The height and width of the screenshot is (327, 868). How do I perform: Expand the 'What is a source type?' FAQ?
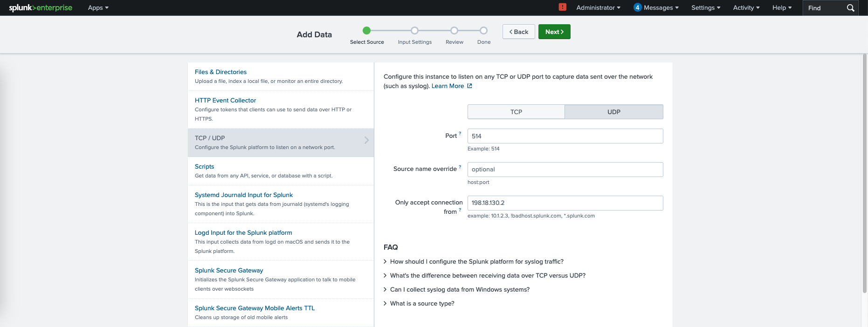tap(422, 304)
